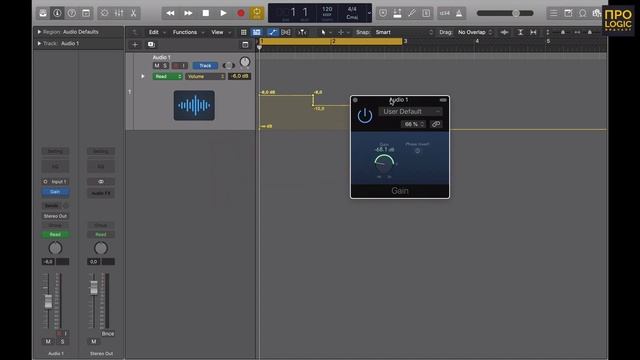Open the Editors scissors icon

point(133,13)
